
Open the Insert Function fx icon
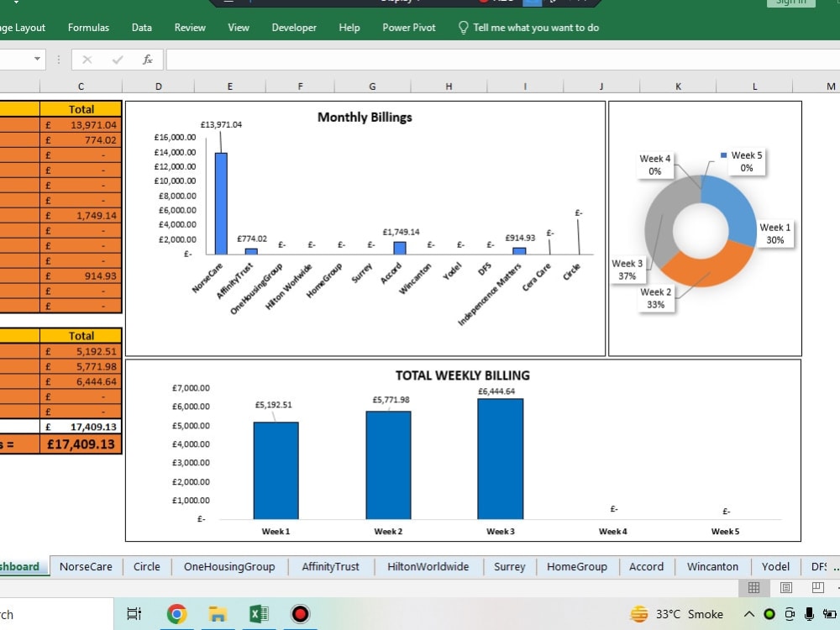click(x=147, y=60)
